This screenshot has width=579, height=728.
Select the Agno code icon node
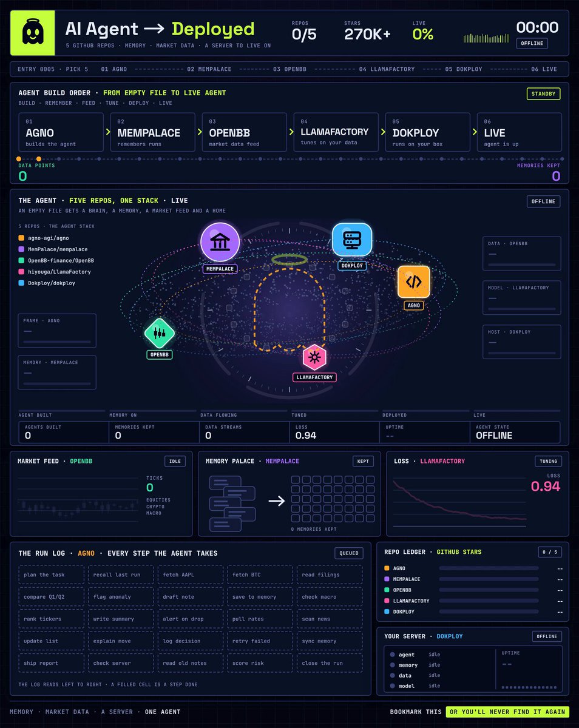pos(414,281)
